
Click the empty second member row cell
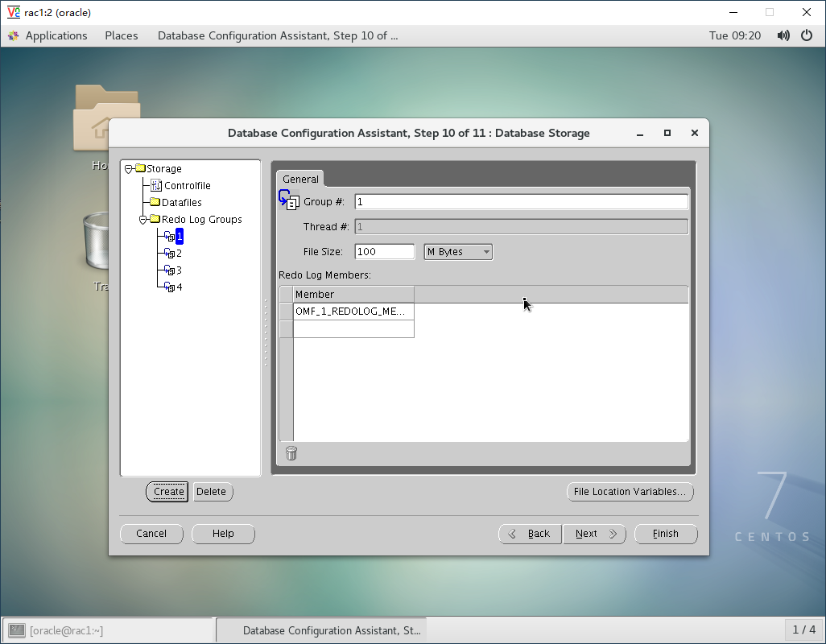pyautogui.click(x=353, y=328)
